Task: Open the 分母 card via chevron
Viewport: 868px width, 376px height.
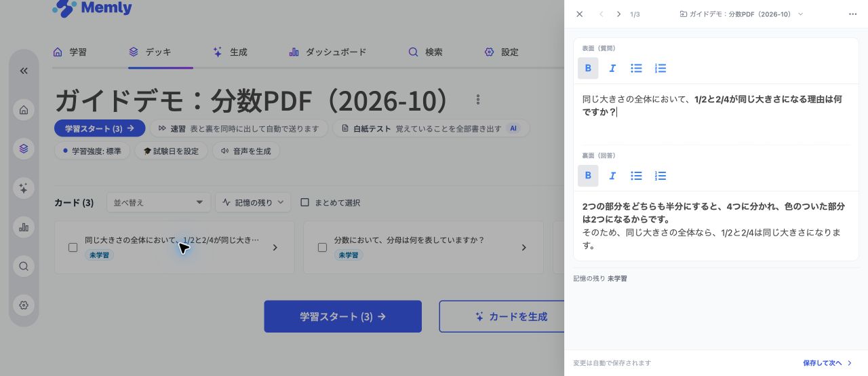Action: click(x=524, y=248)
